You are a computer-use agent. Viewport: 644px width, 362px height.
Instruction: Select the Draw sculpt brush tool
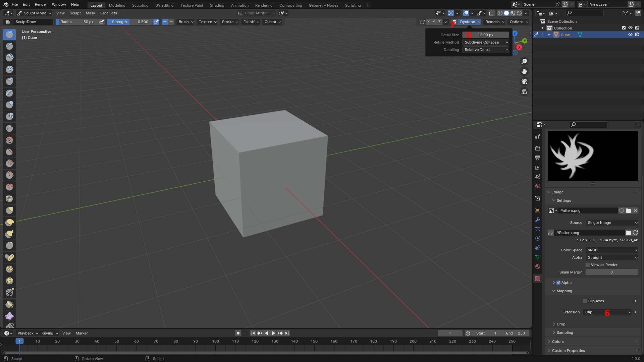point(9,35)
